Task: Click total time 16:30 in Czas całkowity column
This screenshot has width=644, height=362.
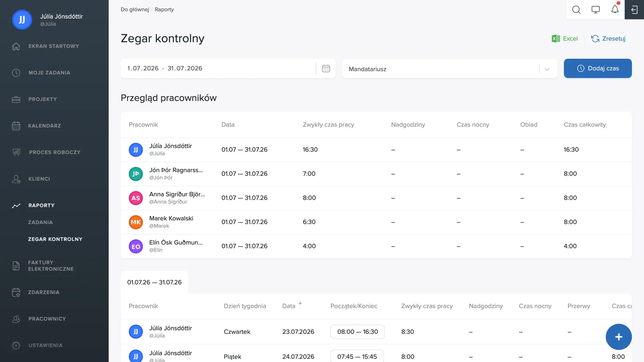Action: pos(571,150)
